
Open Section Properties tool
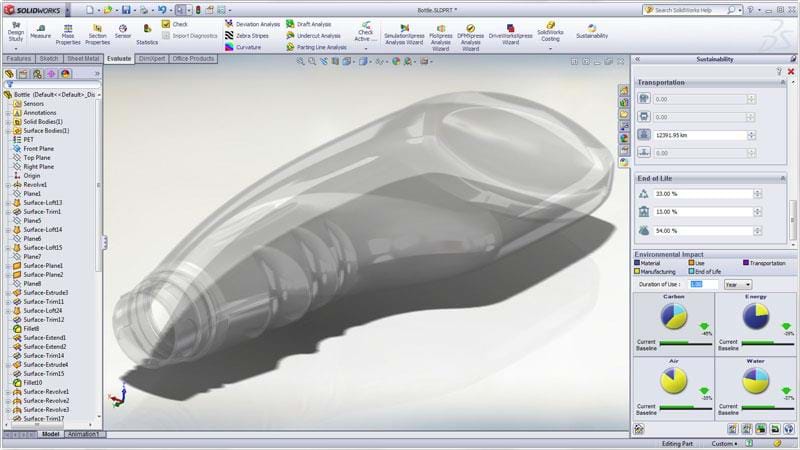[x=97, y=30]
